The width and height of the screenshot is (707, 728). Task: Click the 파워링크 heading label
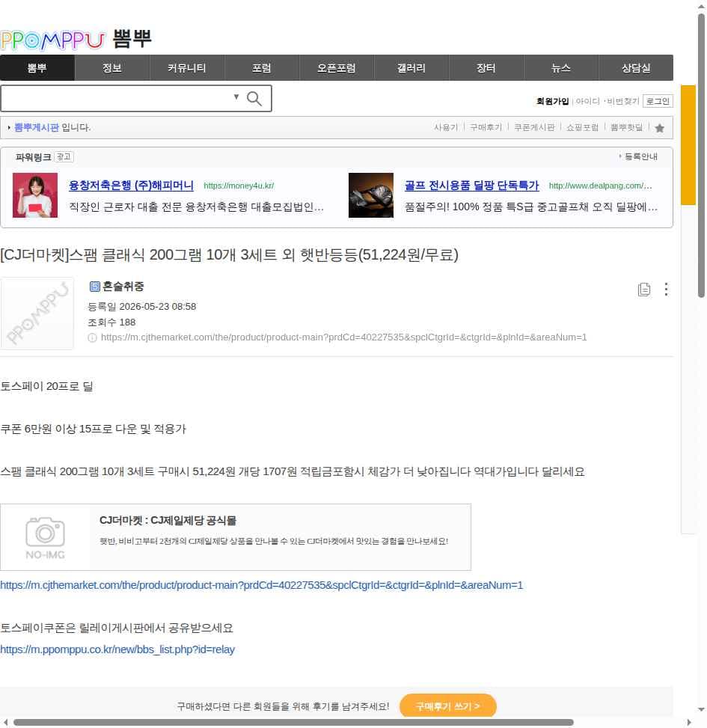coord(34,157)
